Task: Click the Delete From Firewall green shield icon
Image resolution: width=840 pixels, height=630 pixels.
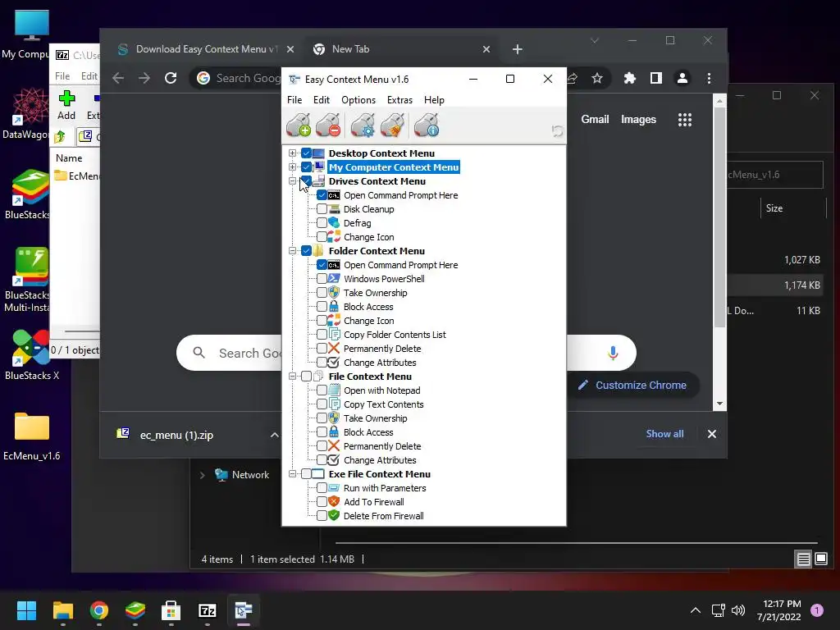Action: tap(334, 515)
